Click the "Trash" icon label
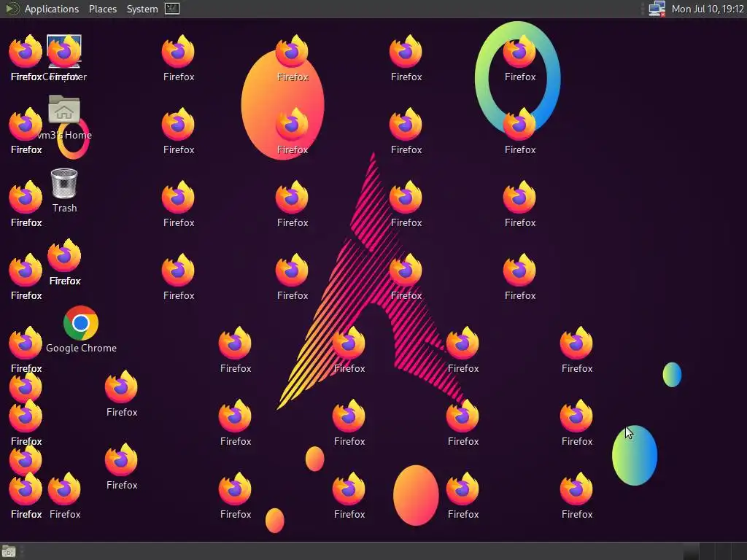 pos(64,208)
